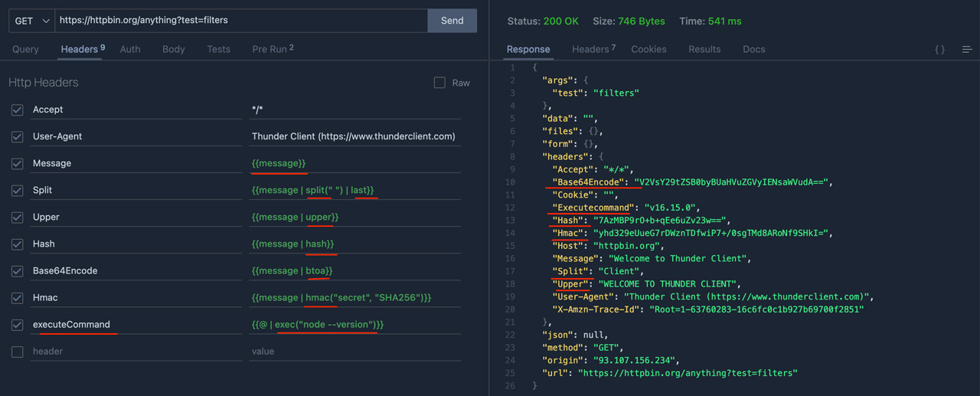Toggle the Split header checkbox
The width and height of the screenshot is (980, 396).
coord(17,190)
